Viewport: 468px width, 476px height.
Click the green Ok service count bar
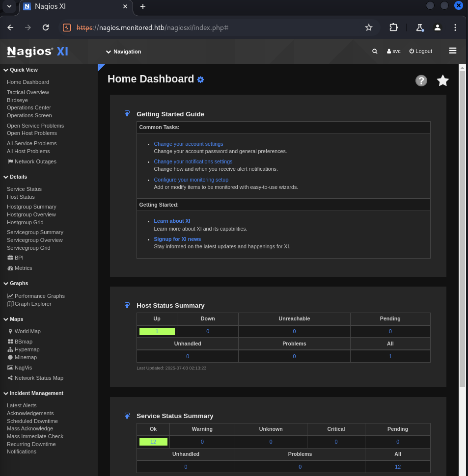(x=153, y=442)
